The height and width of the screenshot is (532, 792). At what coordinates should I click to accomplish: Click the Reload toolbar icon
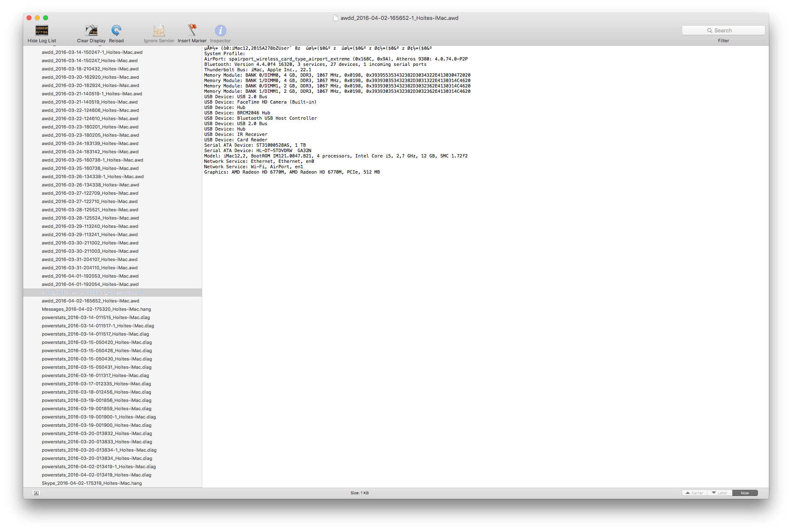tap(116, 31)
